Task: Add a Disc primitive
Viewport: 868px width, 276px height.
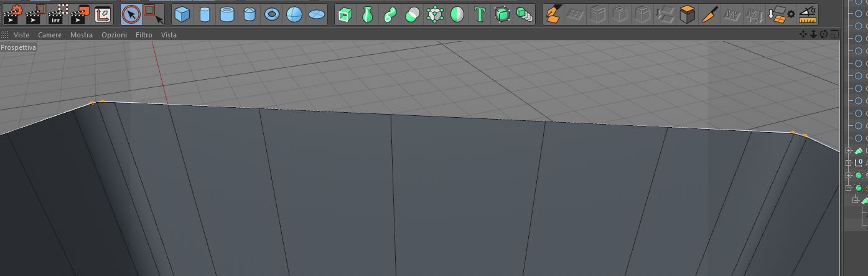Action: 317,14
